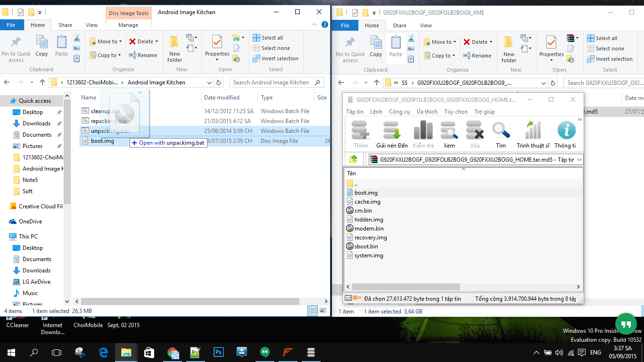Click Copy path icon in Android Image Kitchen ribbon
The width and height of the screenshot is (644, 362).
coord(77,48)
